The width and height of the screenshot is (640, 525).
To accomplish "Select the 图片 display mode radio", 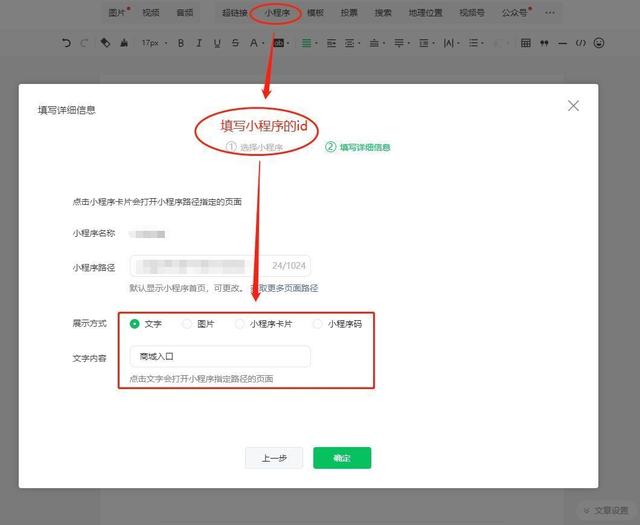I will point(187,324).
